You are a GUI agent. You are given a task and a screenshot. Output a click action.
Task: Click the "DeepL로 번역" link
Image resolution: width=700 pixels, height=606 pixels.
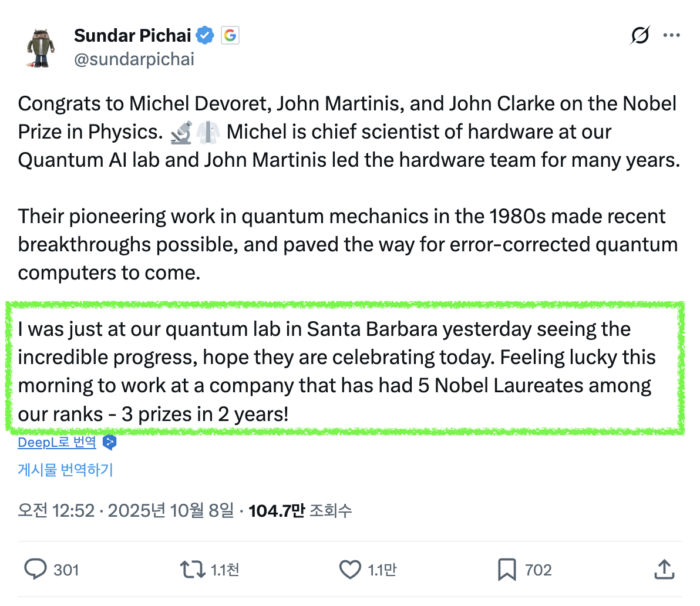click(x=57, y=442)
